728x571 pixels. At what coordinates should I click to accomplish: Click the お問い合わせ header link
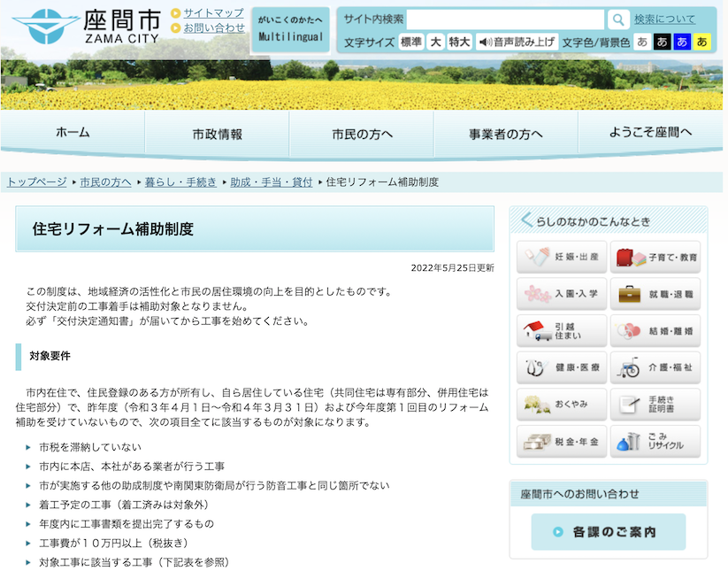click(x=214, y=27)
